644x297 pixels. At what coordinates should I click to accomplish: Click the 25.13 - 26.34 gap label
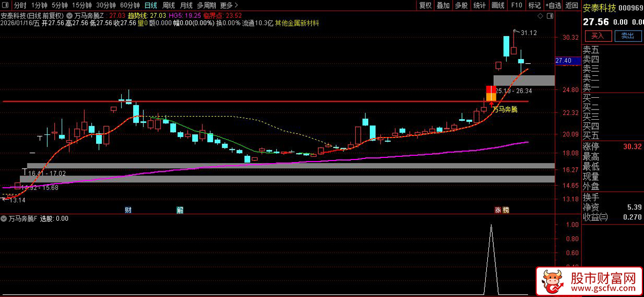[514, 90]
